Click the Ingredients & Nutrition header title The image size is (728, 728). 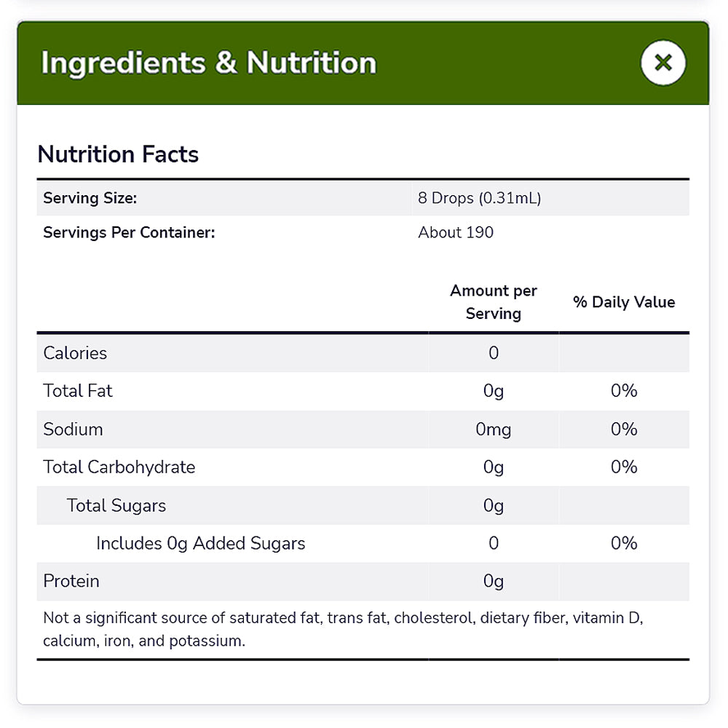coord(208,63)
